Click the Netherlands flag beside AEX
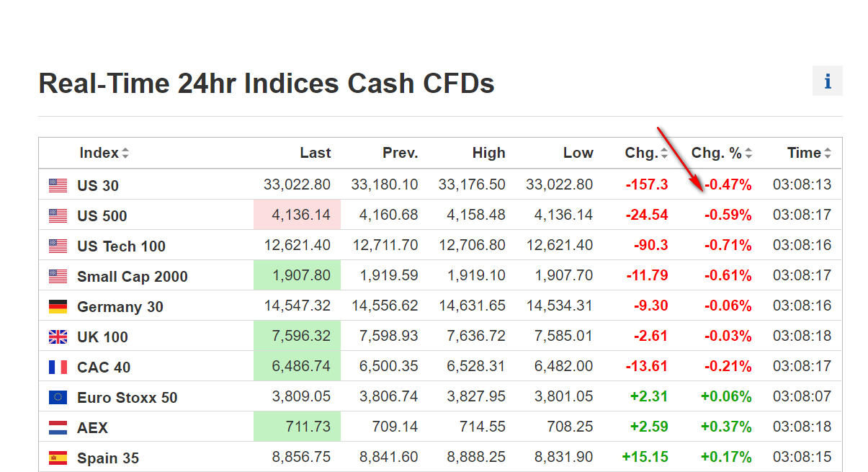868x472 pixels. tap(58, 428)
